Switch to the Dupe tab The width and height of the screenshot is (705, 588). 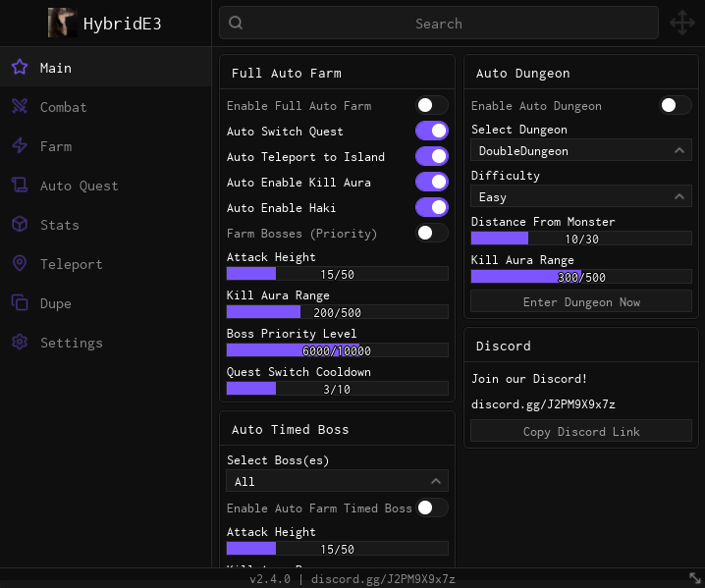click(106, 303)
